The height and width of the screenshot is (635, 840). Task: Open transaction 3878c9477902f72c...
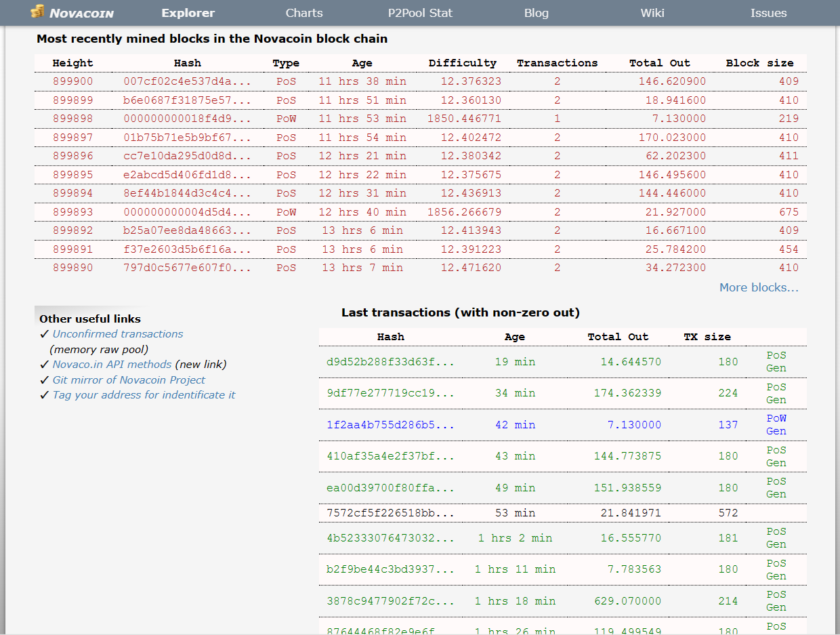(x=390, y=601)
